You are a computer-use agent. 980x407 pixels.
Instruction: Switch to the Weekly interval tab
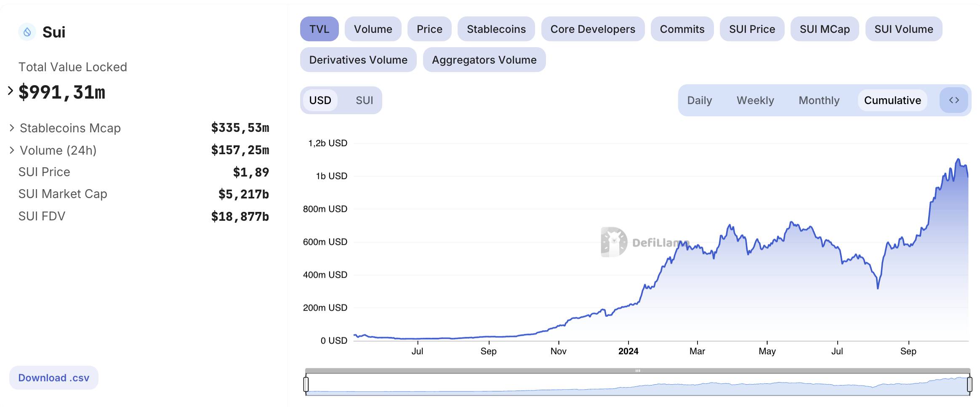pos(755,100)
